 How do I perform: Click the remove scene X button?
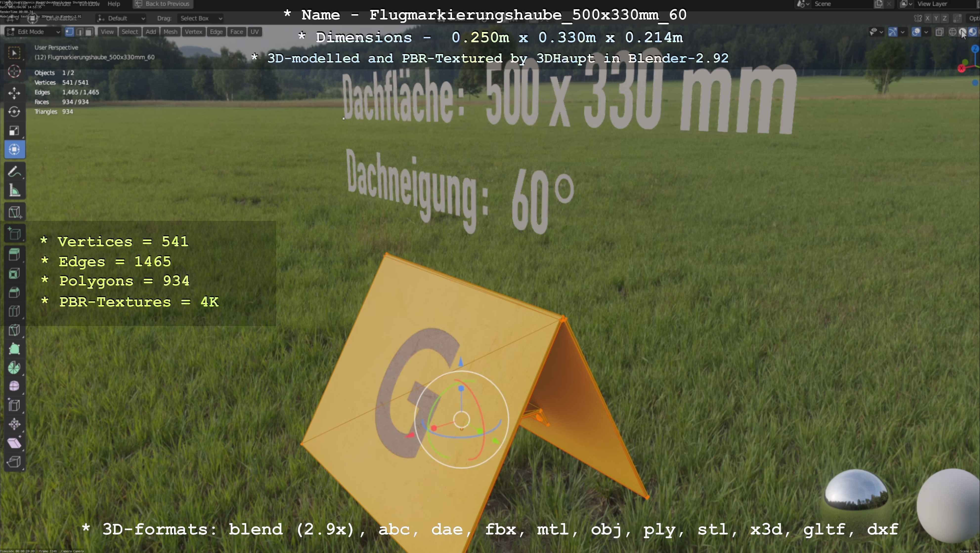click(x=889, y=4)
